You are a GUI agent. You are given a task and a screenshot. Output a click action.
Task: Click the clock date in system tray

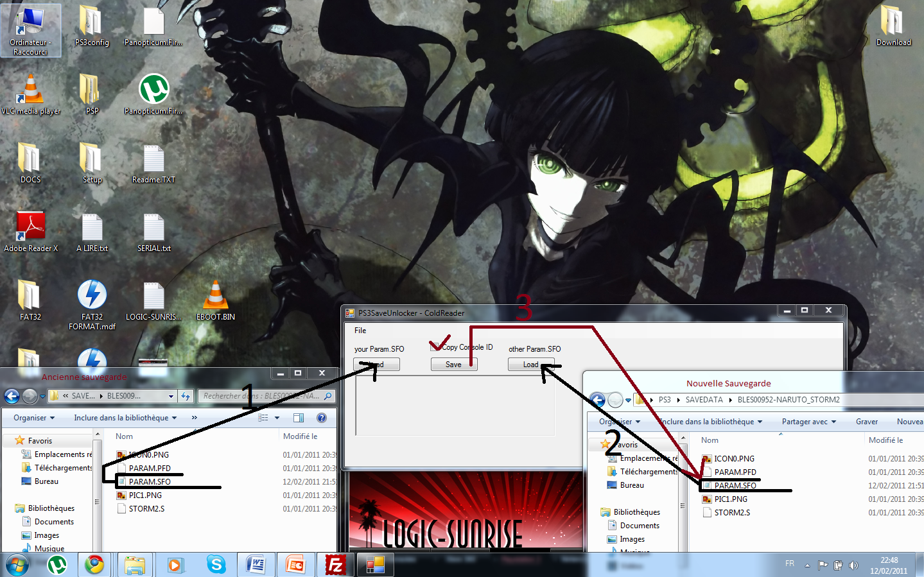click(889, 565)
